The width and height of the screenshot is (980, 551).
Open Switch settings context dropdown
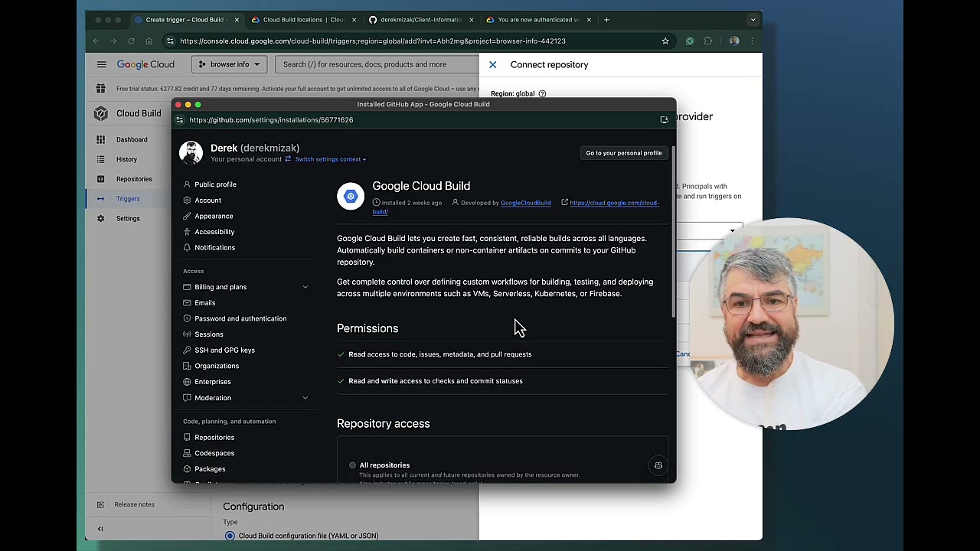click(x=330, y=159)
